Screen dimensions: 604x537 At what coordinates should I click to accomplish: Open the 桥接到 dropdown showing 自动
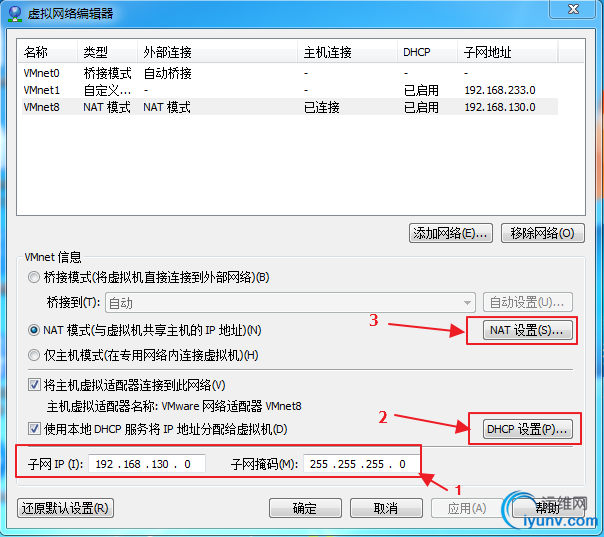click(x=290, y=303)
